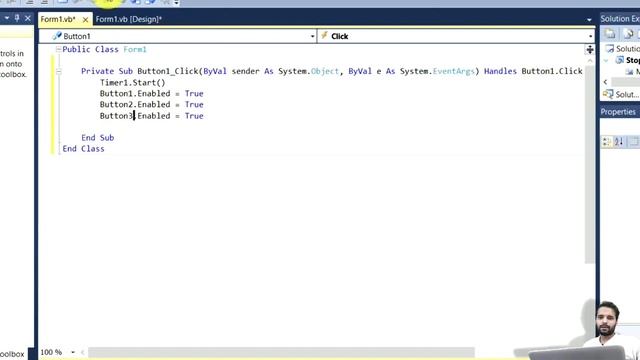Close the Toolbox panel
This screenshot has width=640, height=360.
click(28, 18)
